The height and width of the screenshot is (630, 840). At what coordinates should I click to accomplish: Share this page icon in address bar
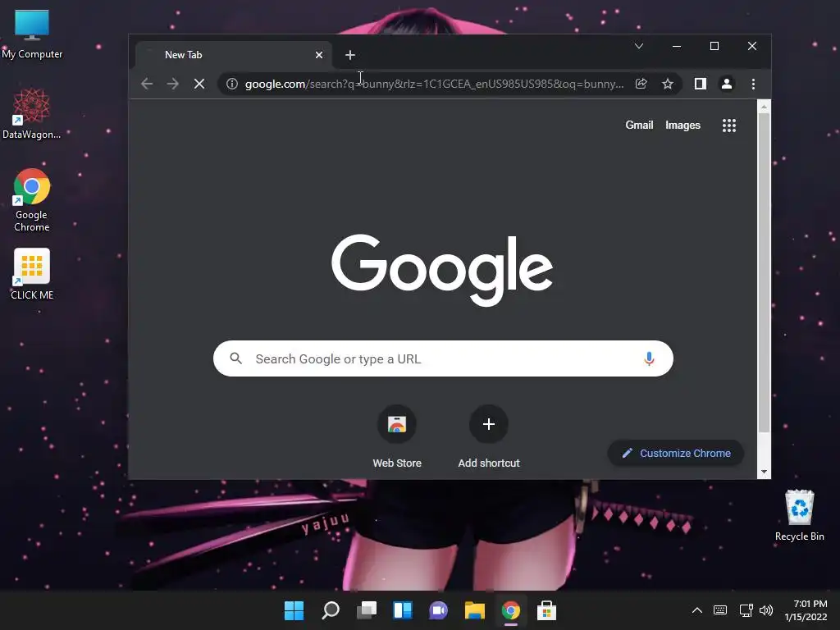click(x=641, y=84)
